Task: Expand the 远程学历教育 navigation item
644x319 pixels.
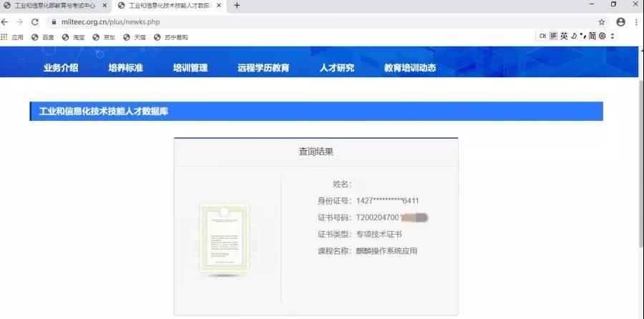Action: (263, 69)
